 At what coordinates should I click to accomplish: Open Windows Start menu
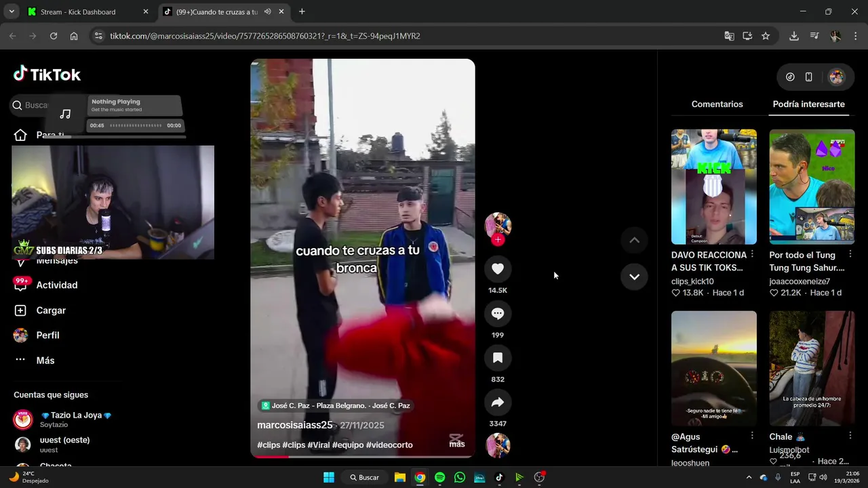(329, 477)
